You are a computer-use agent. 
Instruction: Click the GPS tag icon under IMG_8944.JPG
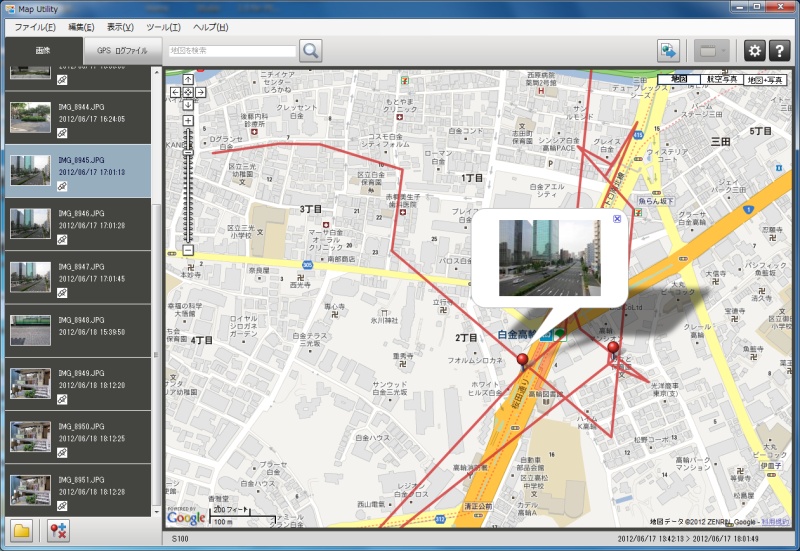point(62,133)
